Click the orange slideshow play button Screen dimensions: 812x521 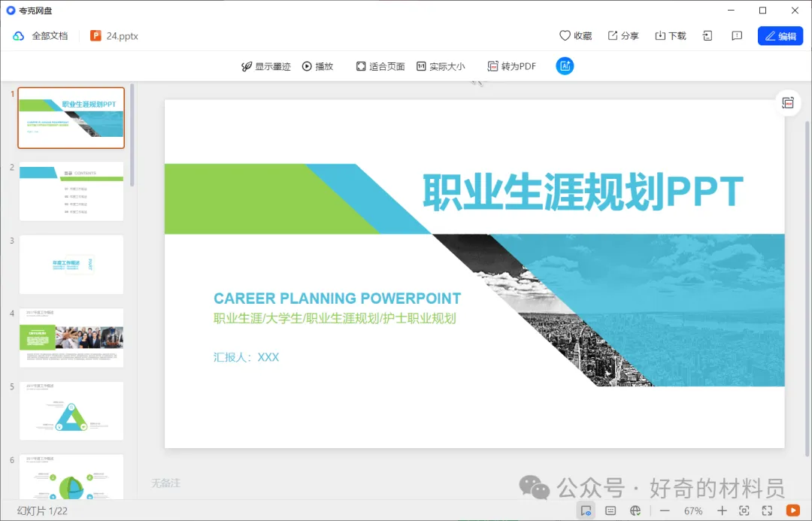tap(793, 510)
